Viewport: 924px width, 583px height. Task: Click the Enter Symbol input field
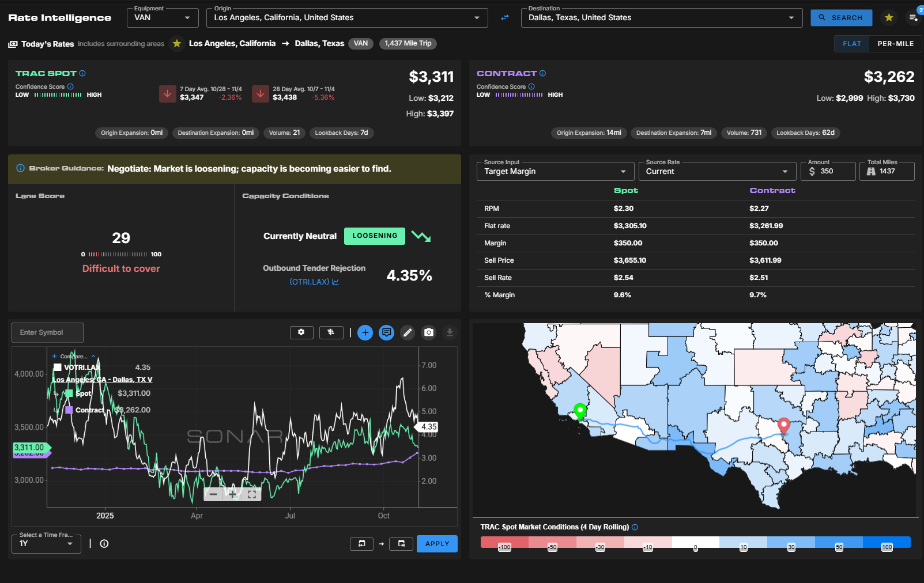[x=47, y=332]
